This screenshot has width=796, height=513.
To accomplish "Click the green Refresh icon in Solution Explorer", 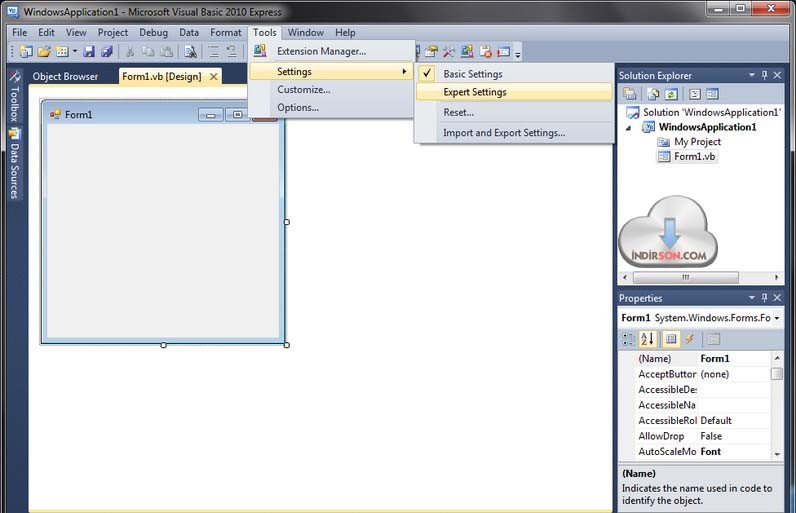I will [x=671, y=94].
